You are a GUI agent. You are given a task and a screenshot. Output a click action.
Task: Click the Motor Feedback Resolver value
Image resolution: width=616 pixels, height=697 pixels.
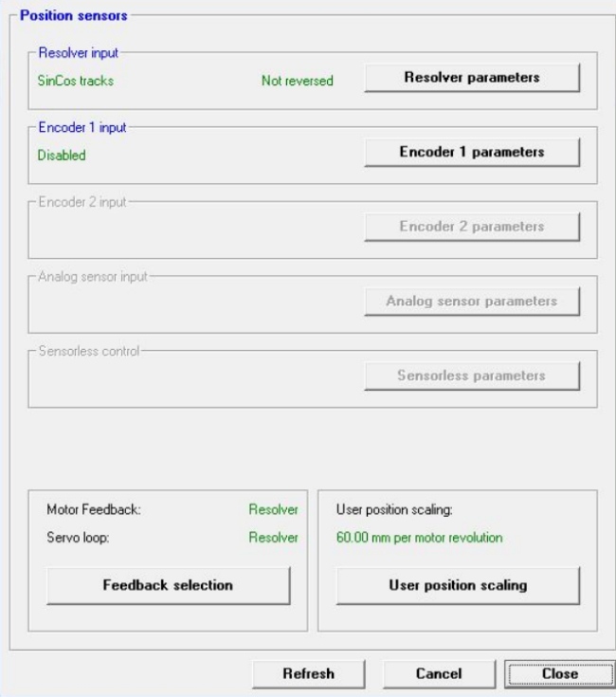(x=273, y=510)
